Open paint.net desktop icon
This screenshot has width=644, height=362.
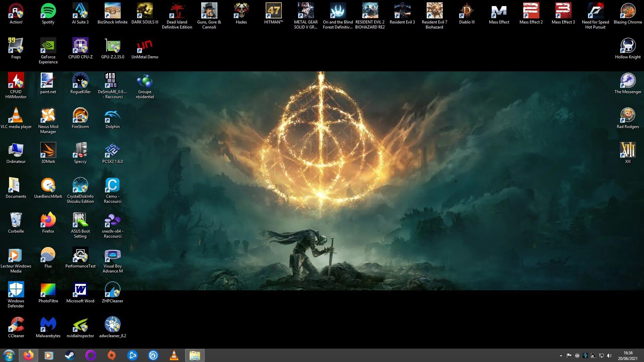click(x=48, y=83)
